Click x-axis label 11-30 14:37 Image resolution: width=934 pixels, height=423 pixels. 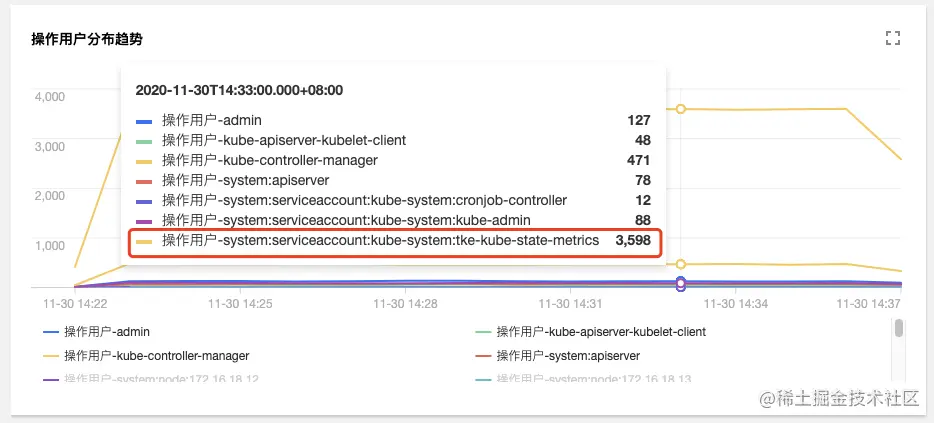(x=868, y=304)
